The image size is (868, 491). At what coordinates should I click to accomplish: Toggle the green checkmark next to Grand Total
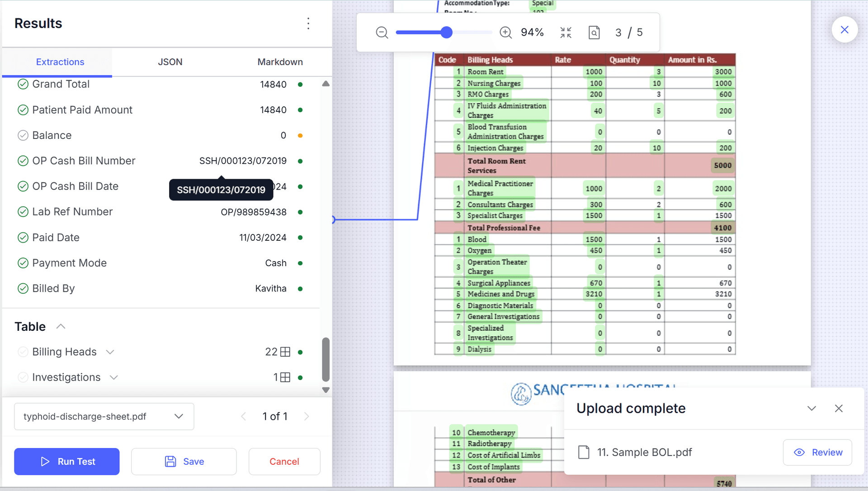tap(23, 84)
